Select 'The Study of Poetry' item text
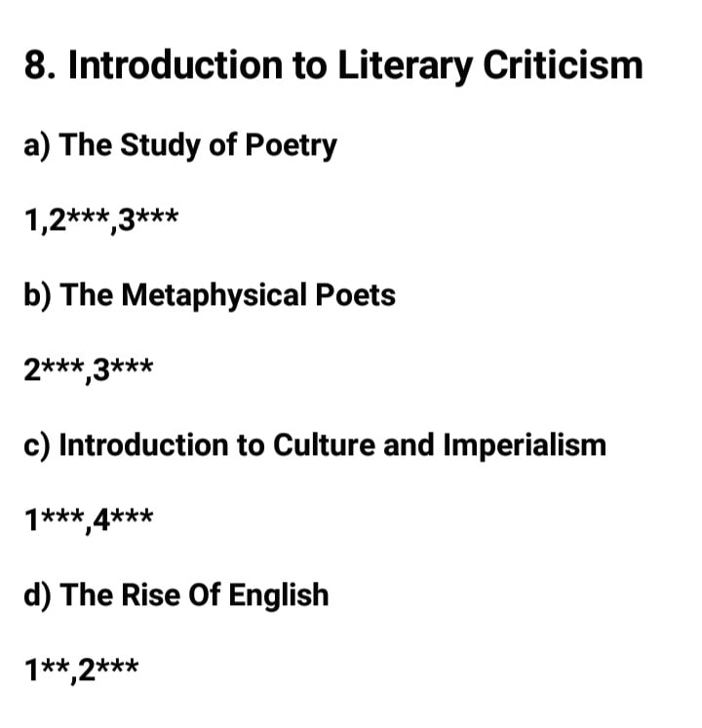Viewport: 702px width, 728px height. point(198,145)
